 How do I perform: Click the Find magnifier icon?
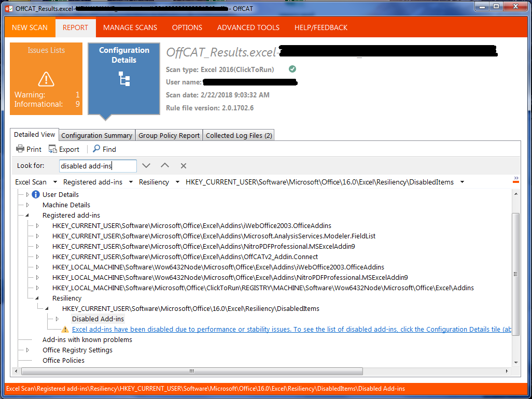pos(96,149)
